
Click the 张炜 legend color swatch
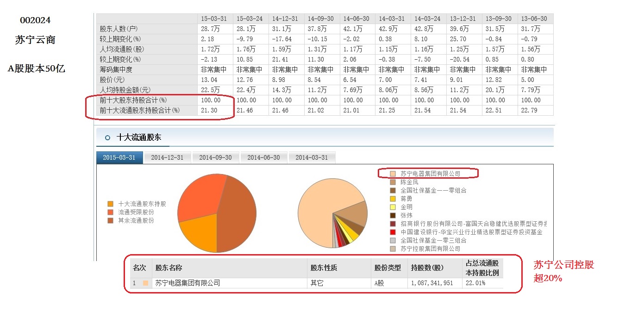point(393,215)
